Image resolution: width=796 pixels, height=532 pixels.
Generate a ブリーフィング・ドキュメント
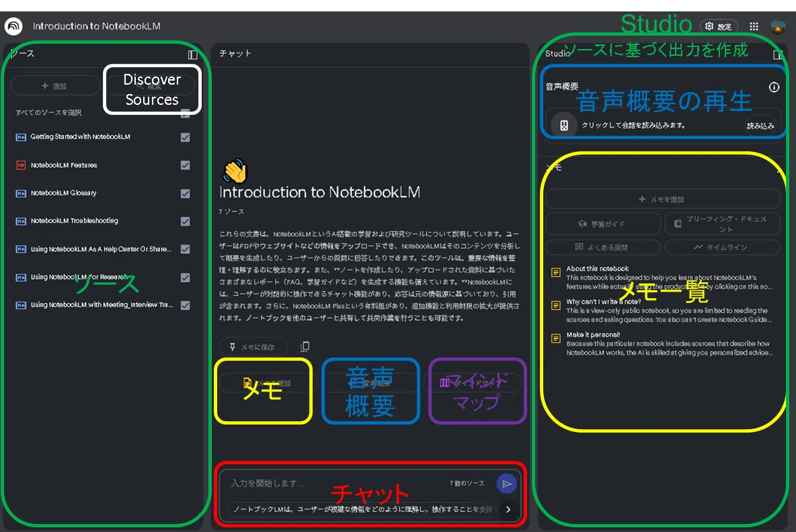tap(722, 224)
